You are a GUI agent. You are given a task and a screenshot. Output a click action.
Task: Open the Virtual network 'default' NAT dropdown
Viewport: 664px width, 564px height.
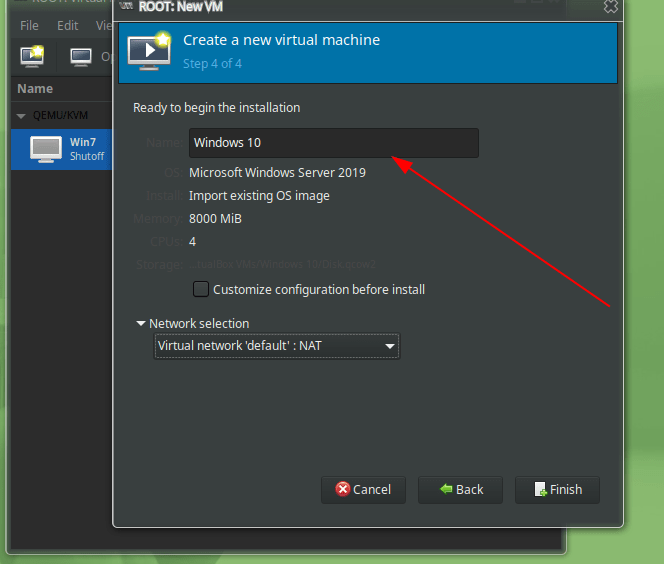(x=276, y=346)
